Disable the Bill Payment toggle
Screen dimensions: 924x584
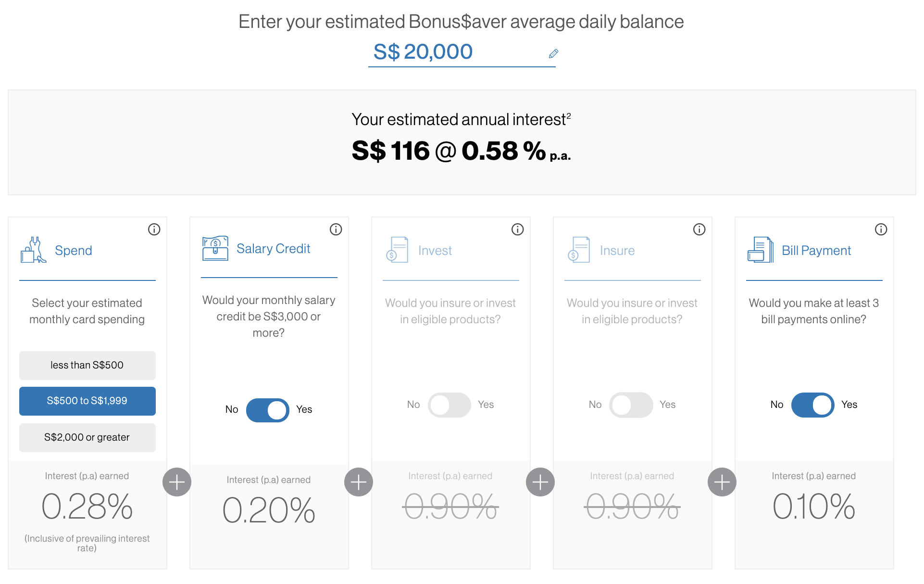pos(813,405)
